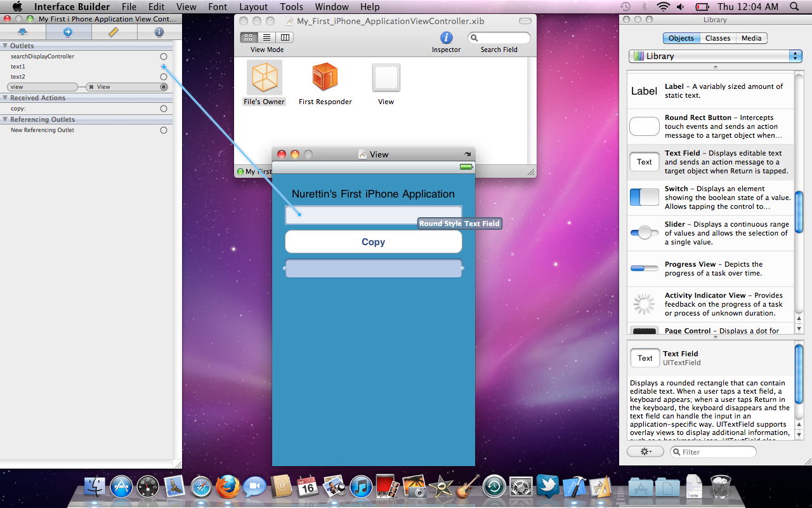Select the First Responder icon
Image resolution: width=812 pixels, height=508 pixels.
pos(325,77)
